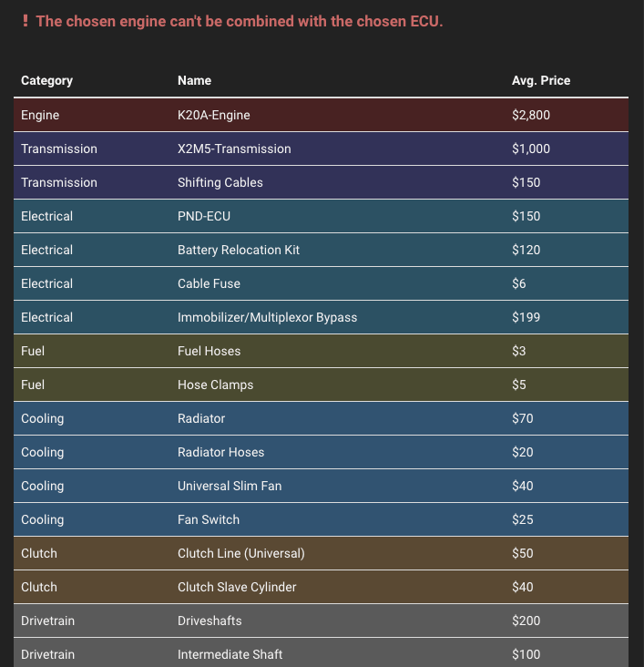
Task: Select the Universal Slim Fan part
Action: coord(321,486)
